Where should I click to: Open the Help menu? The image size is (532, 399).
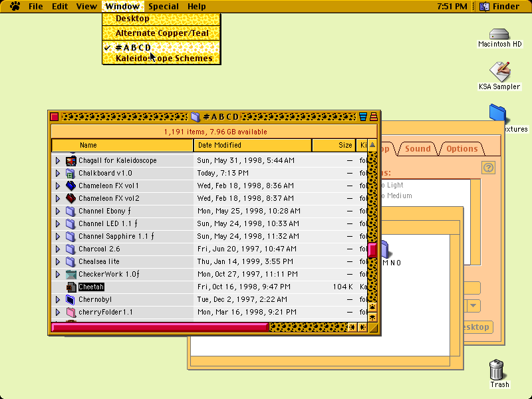[196, 6]
